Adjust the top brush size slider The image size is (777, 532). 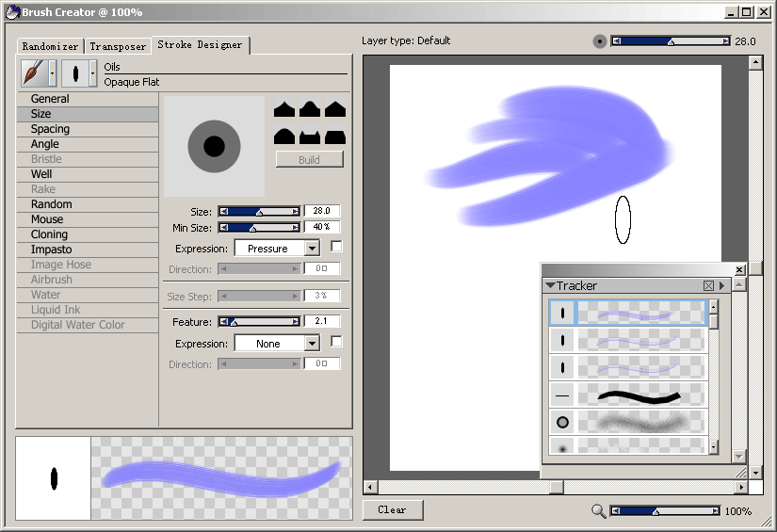(x=671, y=41)
